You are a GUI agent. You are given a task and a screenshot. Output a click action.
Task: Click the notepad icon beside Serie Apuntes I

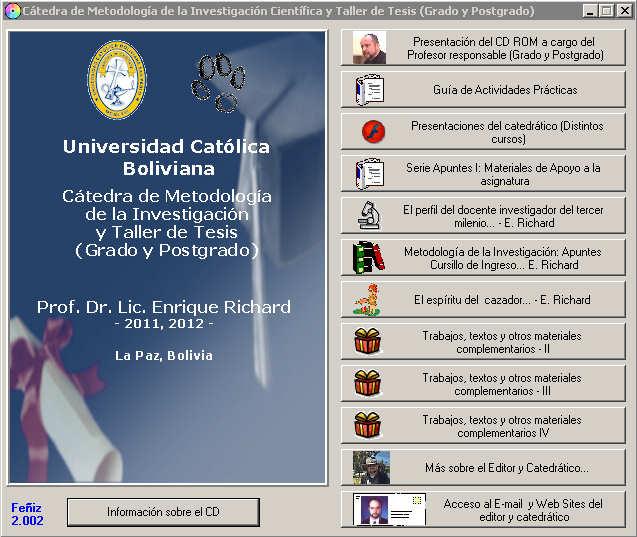click(x=369, y=174)
